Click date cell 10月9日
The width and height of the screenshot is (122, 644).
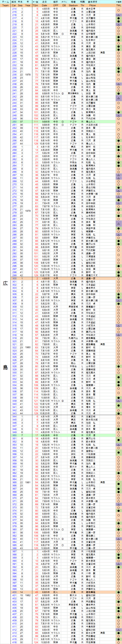tap(46, 548)
